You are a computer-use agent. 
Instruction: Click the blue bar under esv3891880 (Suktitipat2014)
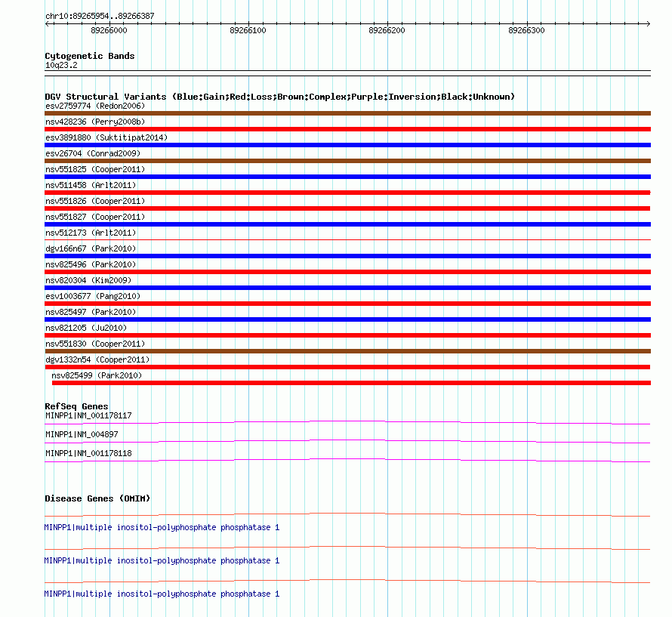point(347,145)
